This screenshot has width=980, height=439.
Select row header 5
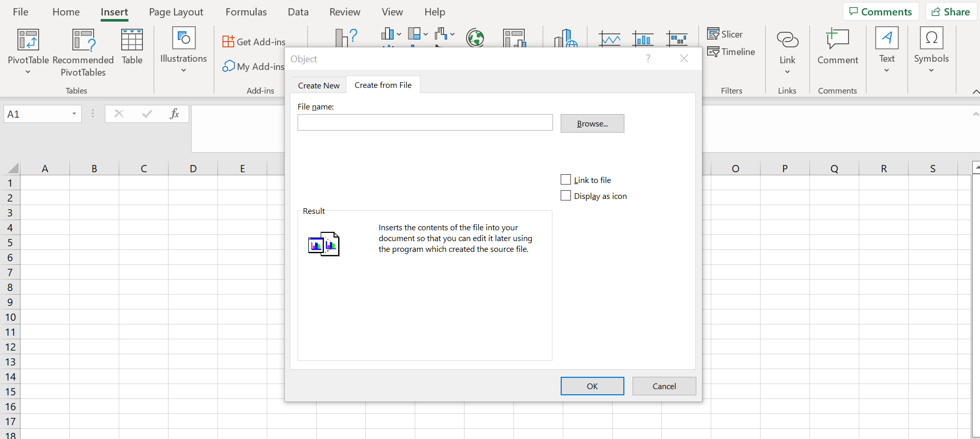[10, 242]
